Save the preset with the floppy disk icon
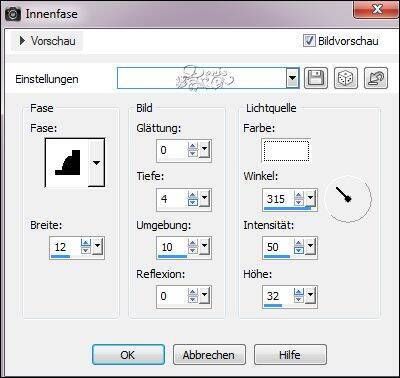The image size is (400, 378). tap(315, 78)
